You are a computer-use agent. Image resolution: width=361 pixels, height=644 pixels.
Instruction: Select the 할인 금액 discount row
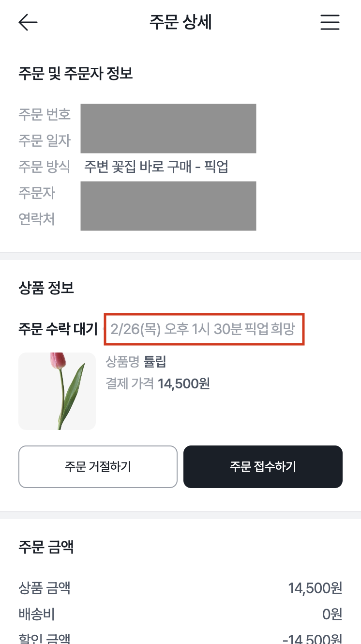point(180,637)
